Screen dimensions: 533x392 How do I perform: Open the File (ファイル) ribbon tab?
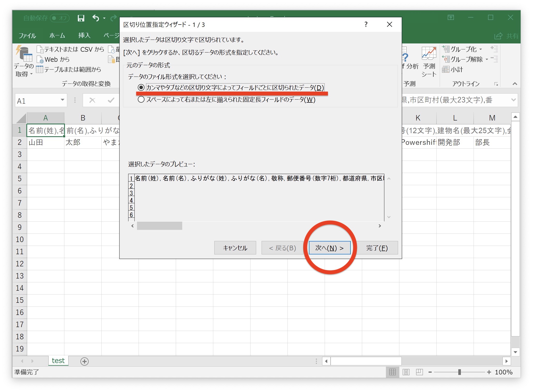click(x=27, y=35)
